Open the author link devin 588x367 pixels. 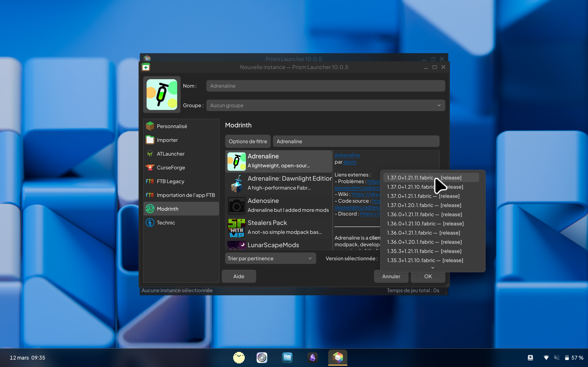350,162
